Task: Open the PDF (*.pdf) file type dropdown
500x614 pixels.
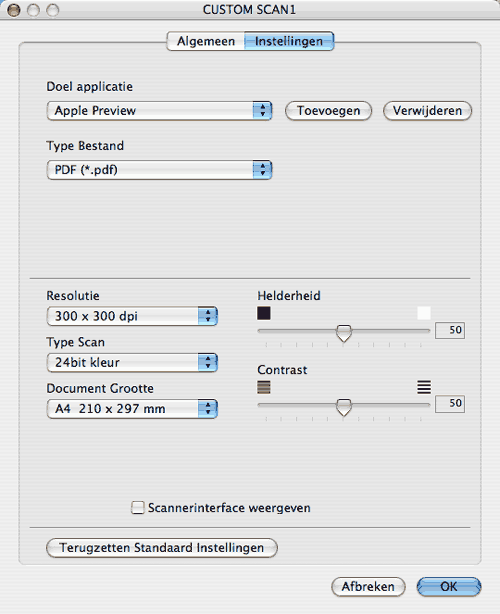Action: coord(159,170)
